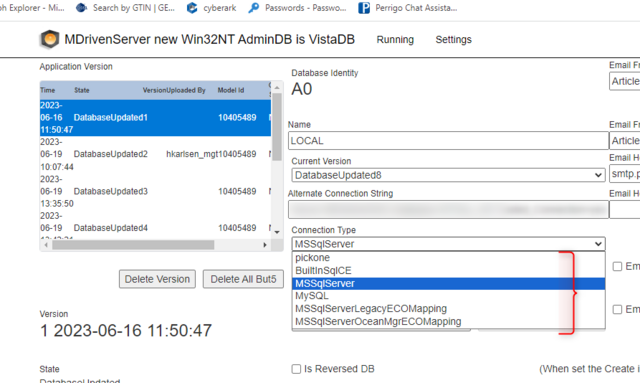
Task: Choose MSSqlServerOceanMgrECOMapping option
Action: (448, 321)
